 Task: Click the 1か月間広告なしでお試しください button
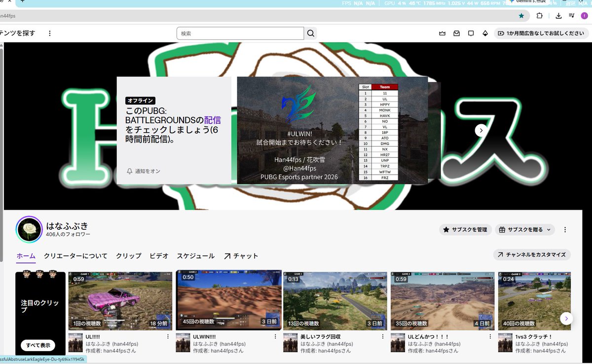(x=541, y=34)
